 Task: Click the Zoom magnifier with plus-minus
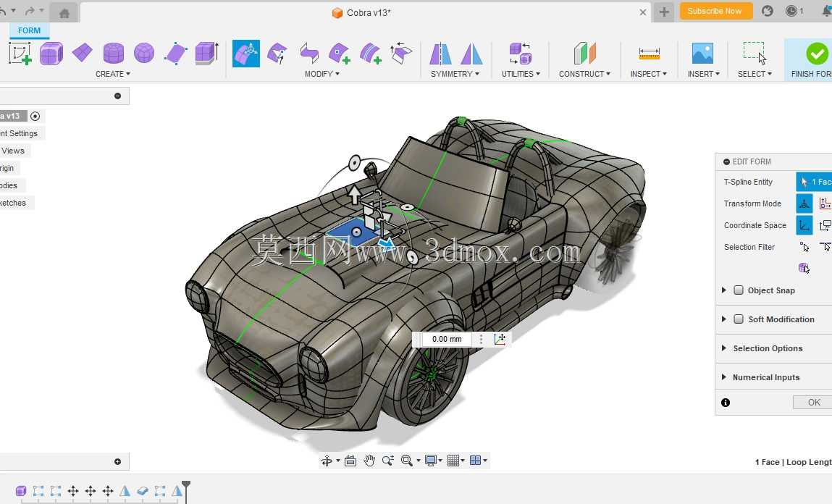[388, 461]
